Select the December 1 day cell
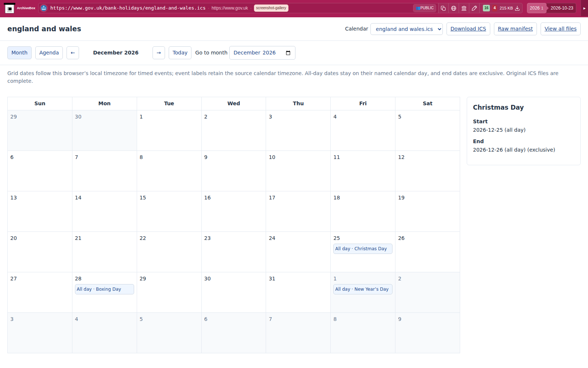588x368 pixels. (x=169, y=130)
